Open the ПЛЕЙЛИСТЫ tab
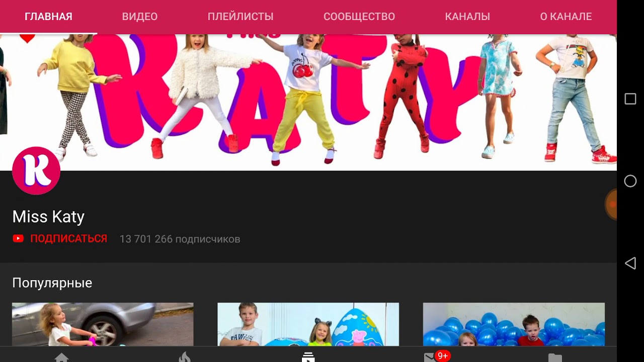The height and width of the screenshot is (362, 644). click(x=240, y=17)
